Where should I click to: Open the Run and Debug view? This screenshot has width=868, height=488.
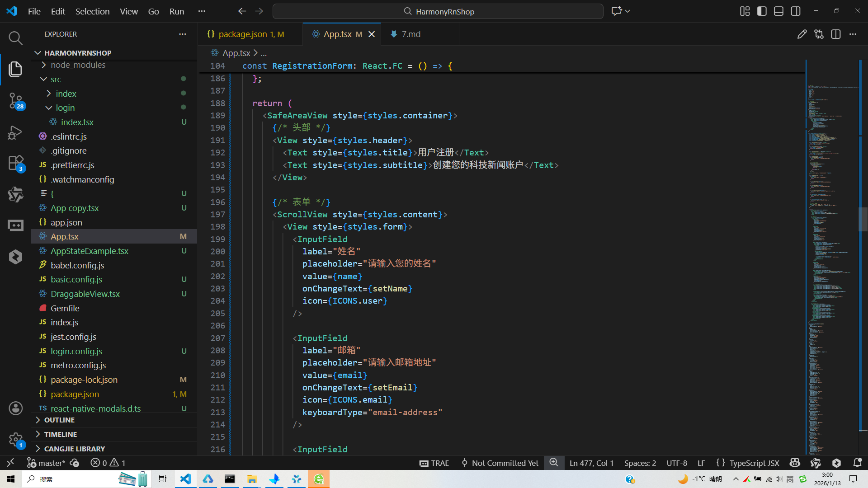15,132
